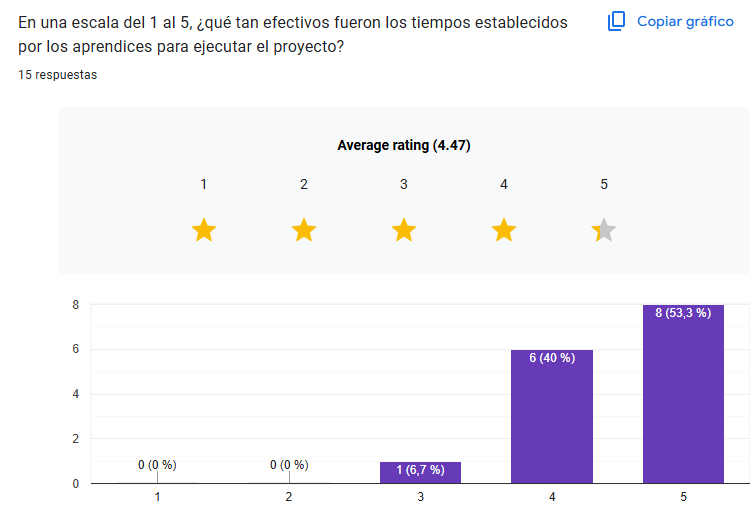
Task: Click the "Average rating (4.47)" title
Action: (404, 145)
